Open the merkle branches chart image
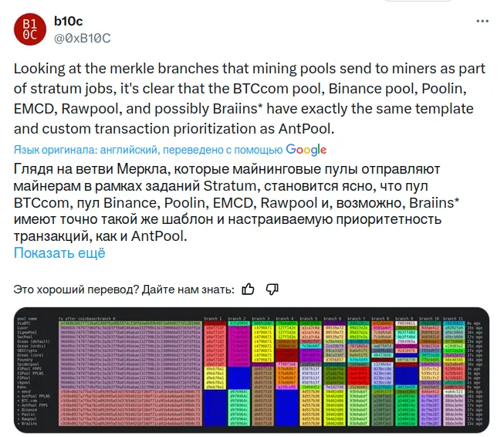 [252, 370]
